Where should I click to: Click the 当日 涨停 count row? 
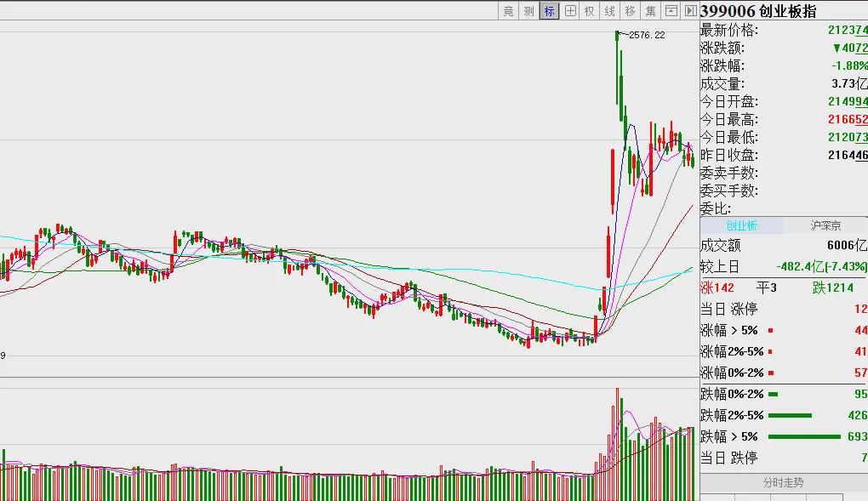[x=784, y=309]
